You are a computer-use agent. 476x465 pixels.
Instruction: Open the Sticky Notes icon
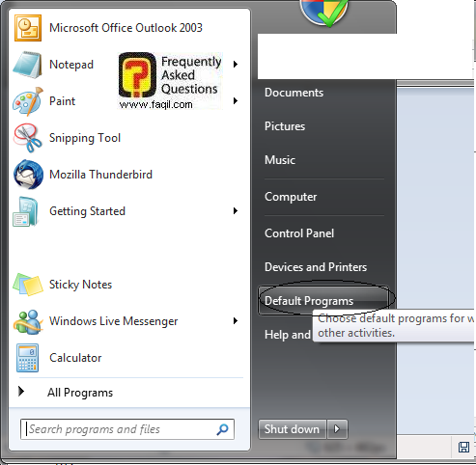[x=28, y=285]
